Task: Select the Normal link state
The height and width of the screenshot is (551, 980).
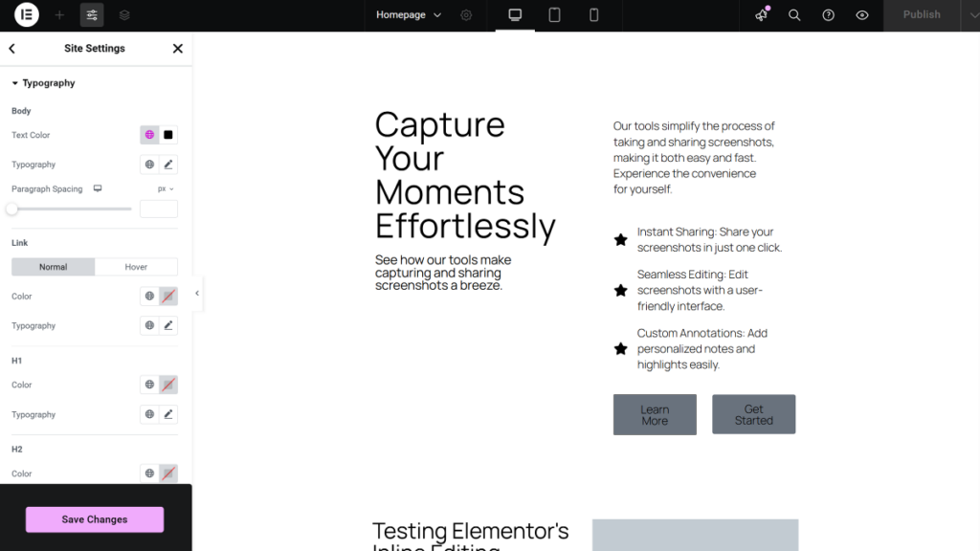Action: pos(53,266)
